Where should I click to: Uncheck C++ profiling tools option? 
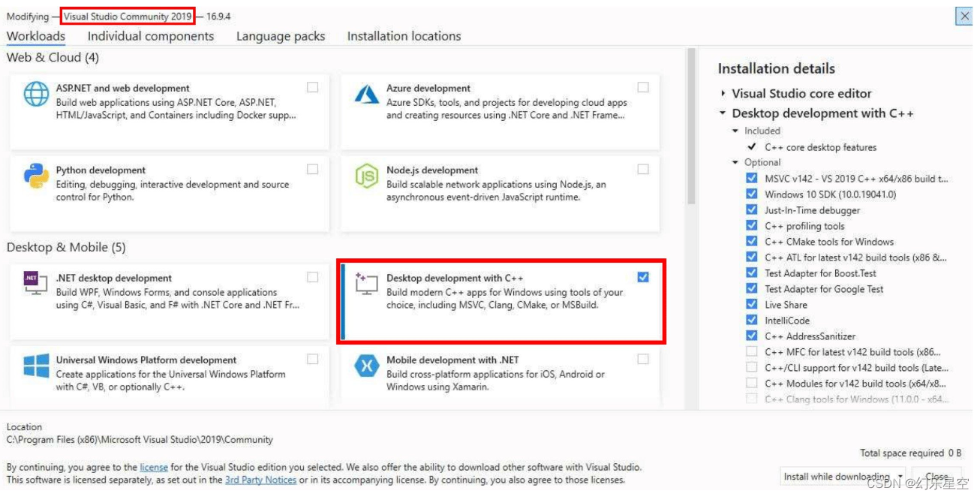pos(751,226)
